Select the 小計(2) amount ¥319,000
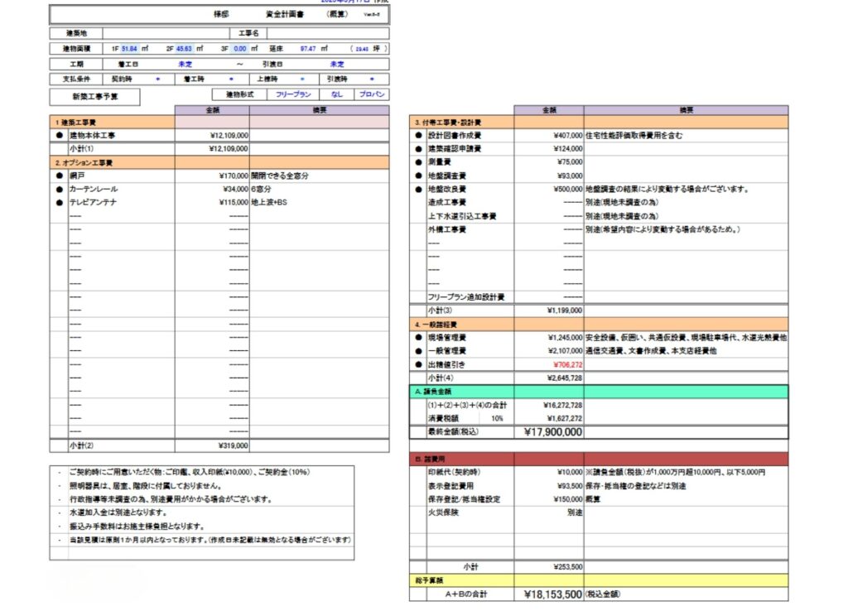The image size is (848, 616). [233, 445]
